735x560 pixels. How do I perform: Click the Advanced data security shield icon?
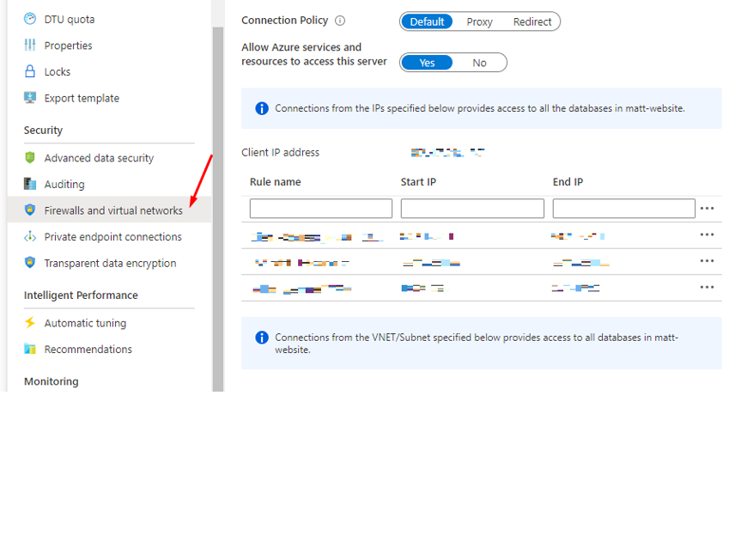click(x=32, y=157)
